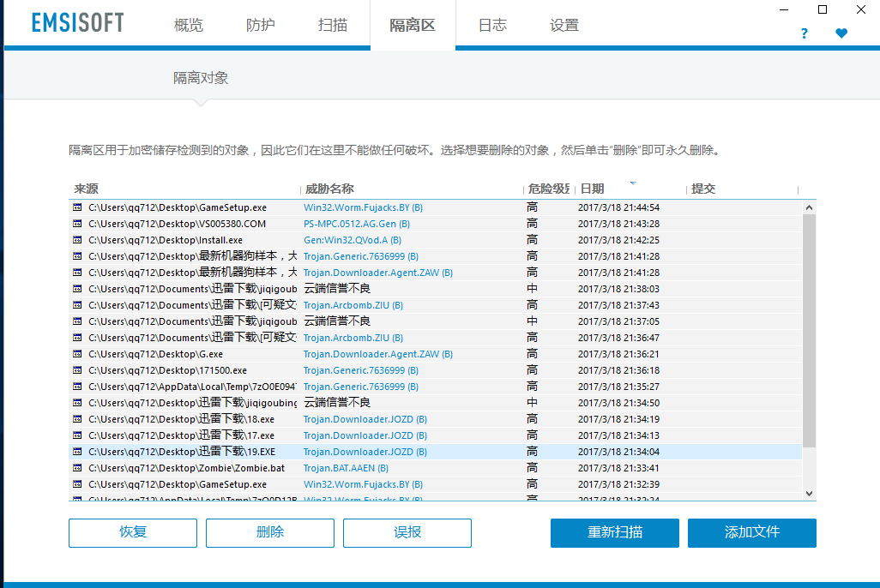Click the 删除 button
The image size is (880, 588).
click(270, 532)
